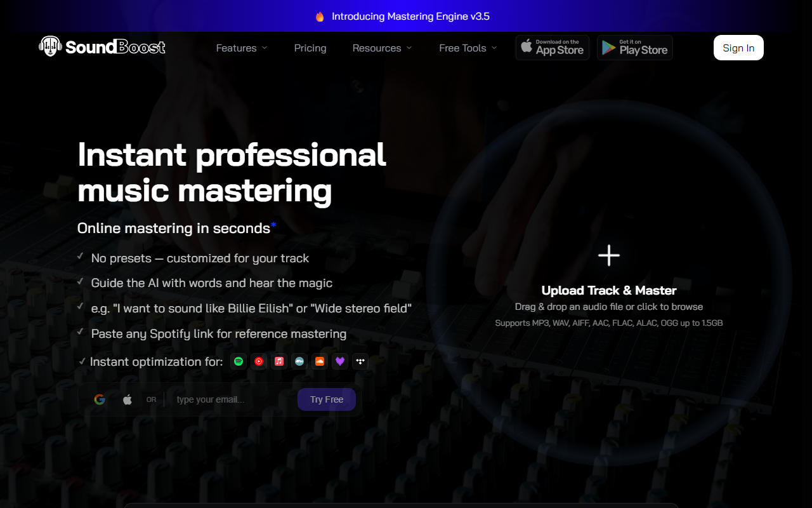Viewport: 812px width, 508px height.
Task: Choose the Tidal platform icon
Action: click(360, 361)
